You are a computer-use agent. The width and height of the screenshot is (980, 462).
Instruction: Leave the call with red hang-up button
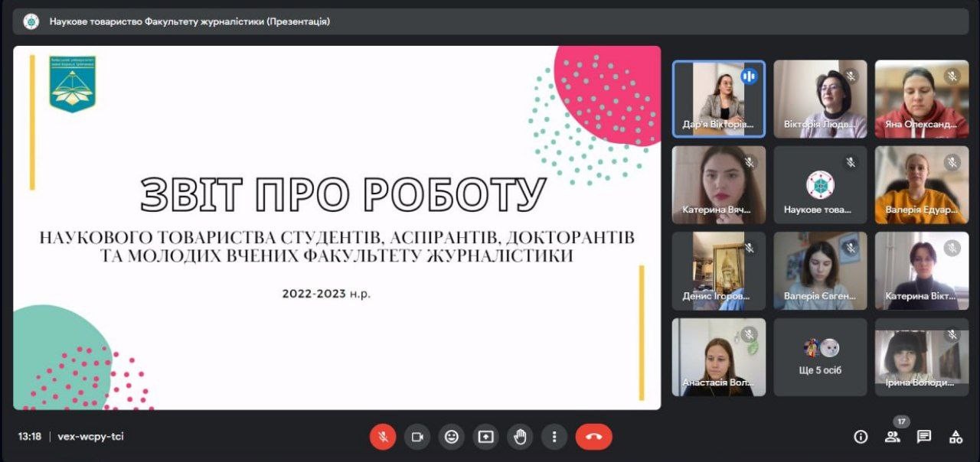[x=593, y=437]
